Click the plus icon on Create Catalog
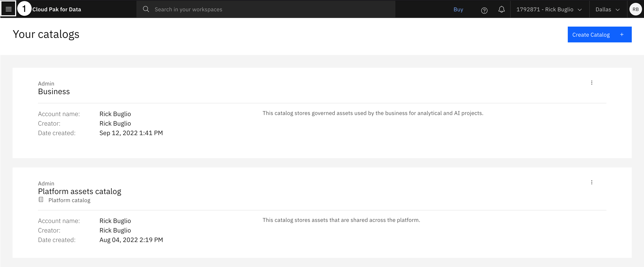The width and height of the screenshot is (644, 267). (622, 34)
